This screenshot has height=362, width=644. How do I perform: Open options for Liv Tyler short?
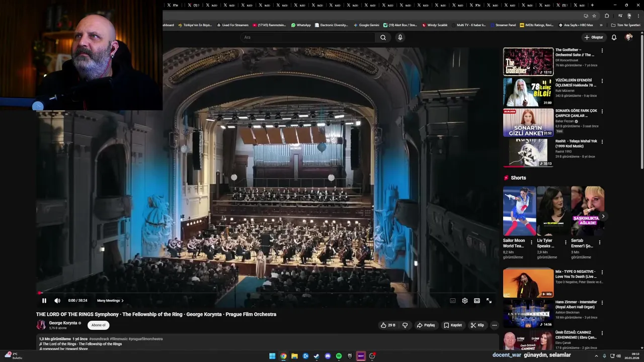click(566, 242)
